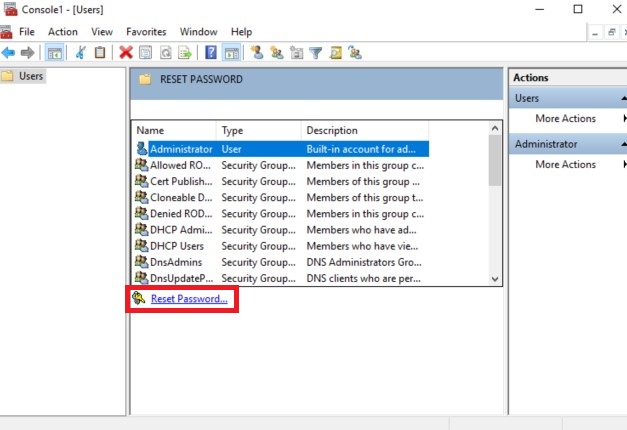Viewport: 627px width, 430px height.
Task: Select the DnsAdmins group row
Action: tap(282, 262)
